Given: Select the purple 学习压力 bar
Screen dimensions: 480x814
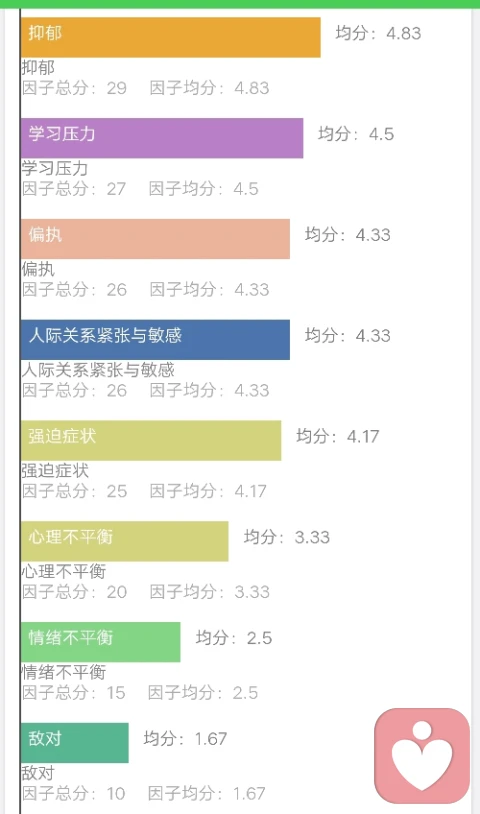Looking at the screenshot, I should click(162, 138).
